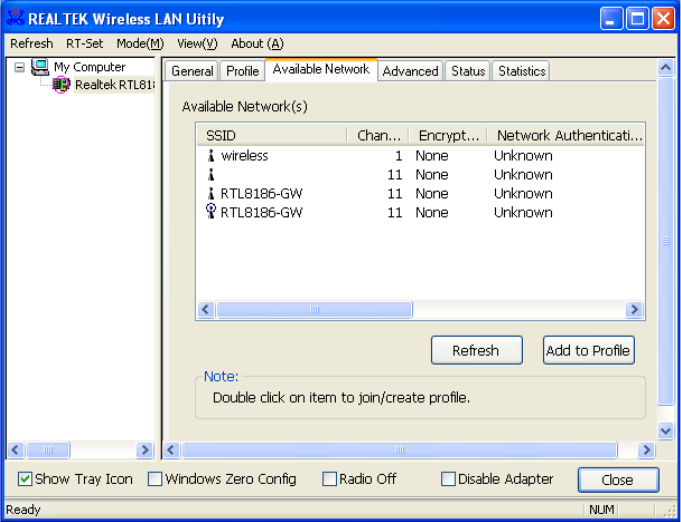Click network list scrollbar left arrow
The image size is (681, 522).
206,310
